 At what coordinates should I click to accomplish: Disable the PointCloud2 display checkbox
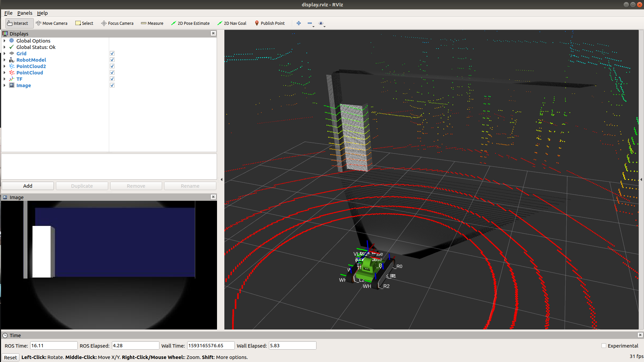click(112, 66)
